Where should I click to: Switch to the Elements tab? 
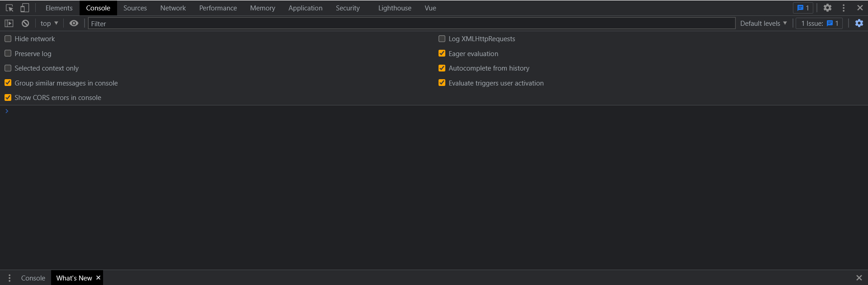[59, 8]
